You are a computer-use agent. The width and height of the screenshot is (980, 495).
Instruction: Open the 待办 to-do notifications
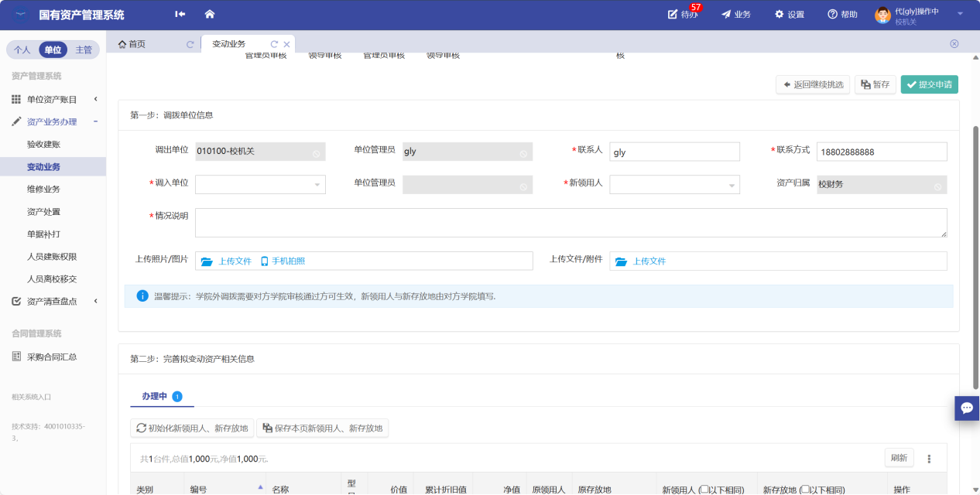click(x=683, y=15)
